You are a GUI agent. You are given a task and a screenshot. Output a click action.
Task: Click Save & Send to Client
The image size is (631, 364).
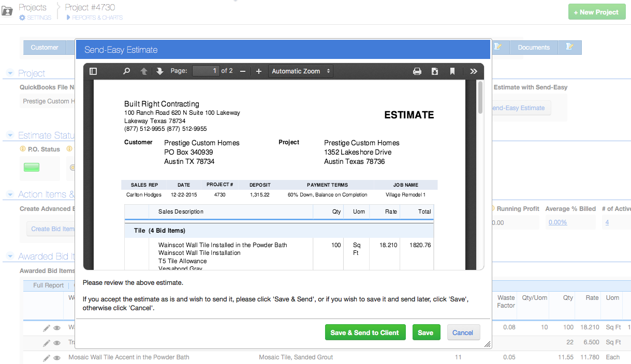pyautogui.click(x=365, y=332)
